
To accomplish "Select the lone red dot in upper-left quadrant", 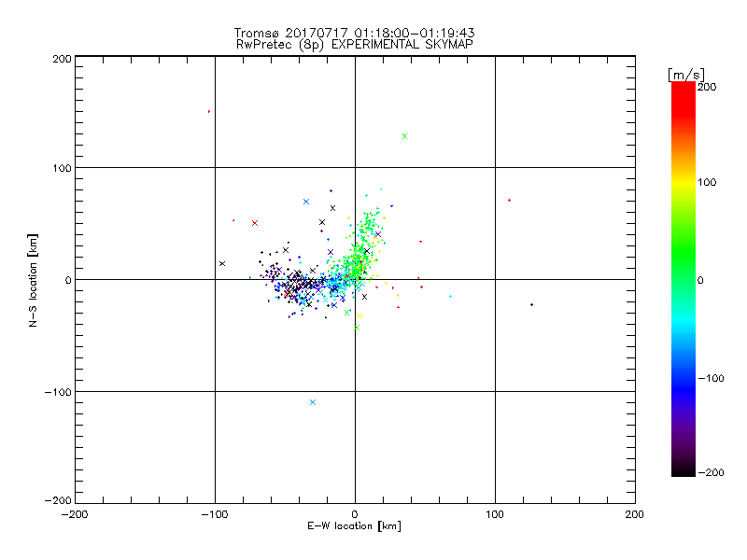I will point(209,111).
